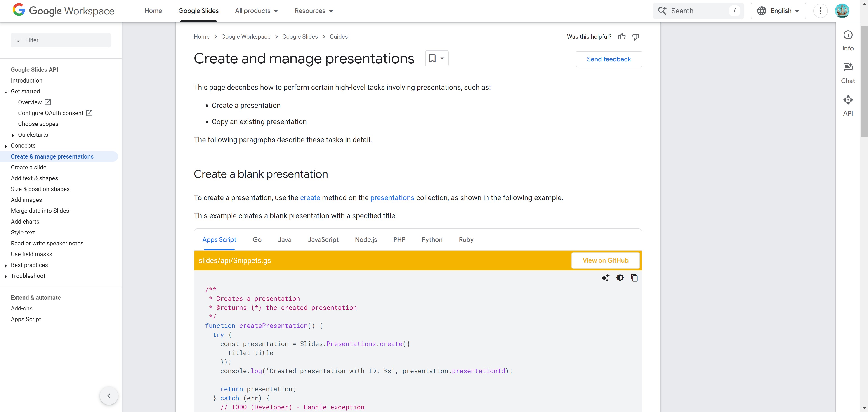Switch to the Go code tab
Viewport: 868px width, 412px height.
[x=257, y=240]
